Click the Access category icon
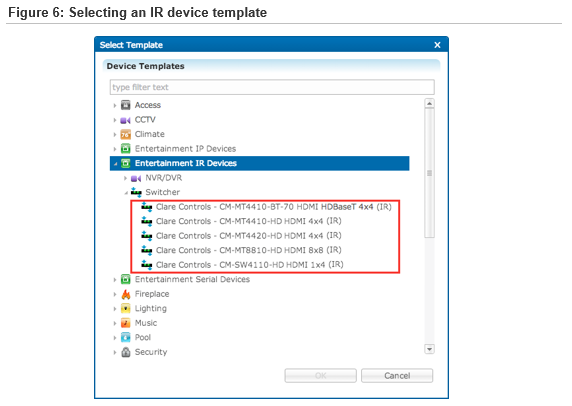Image resolution: width=572 pixels, height=406 pixels. coord(125,105)
